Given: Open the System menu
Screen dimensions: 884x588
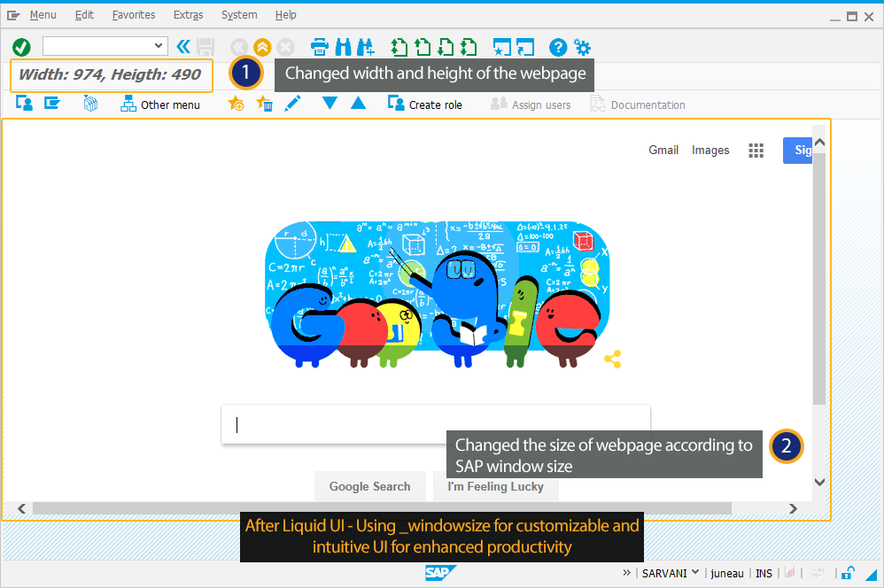Looking at the screenshot, I should pos(239,15).
